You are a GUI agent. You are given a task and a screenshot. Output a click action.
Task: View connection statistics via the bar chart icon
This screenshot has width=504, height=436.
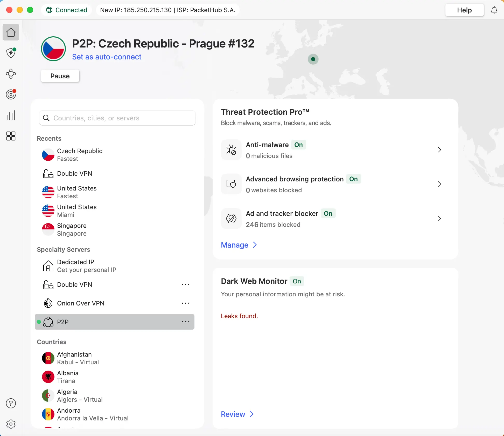point(11,115)
